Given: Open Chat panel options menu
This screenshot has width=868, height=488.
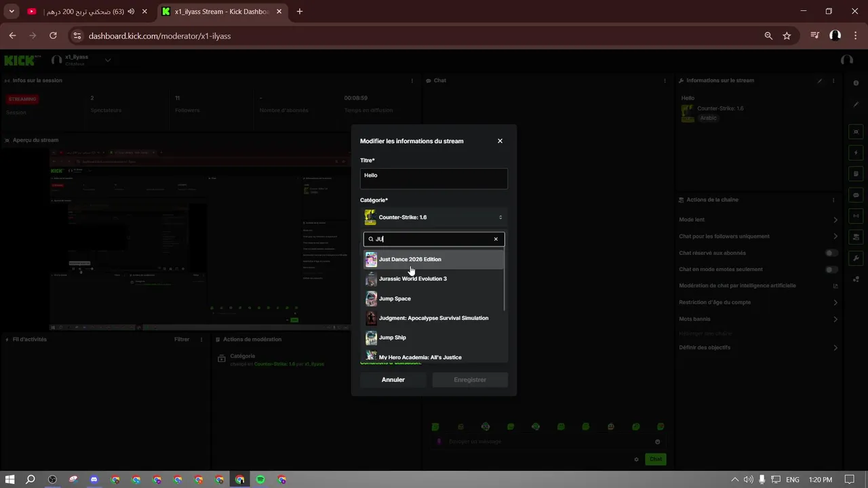Looking at the screenshot, I should [x=665, y=81].
